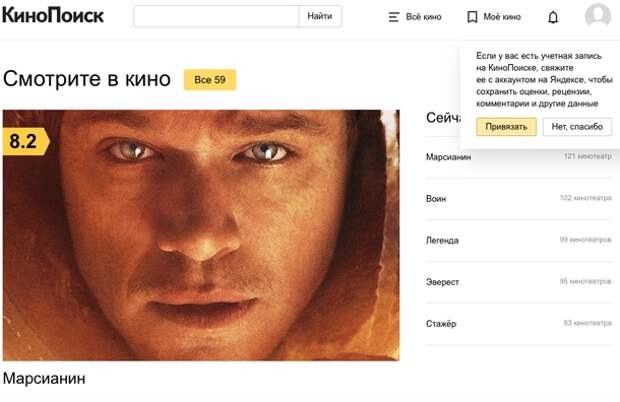Open the Марсианин poster image
The height and width of the screenshot is (402, 620).
coord(201,235)
